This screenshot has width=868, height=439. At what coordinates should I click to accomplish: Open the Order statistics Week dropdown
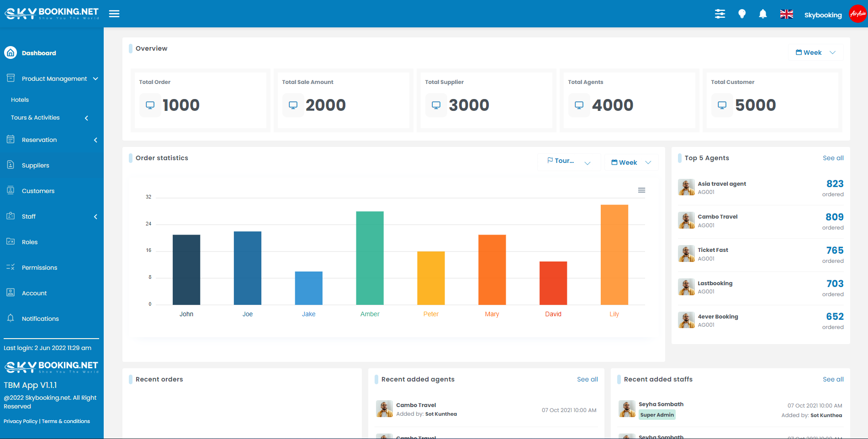631,162
